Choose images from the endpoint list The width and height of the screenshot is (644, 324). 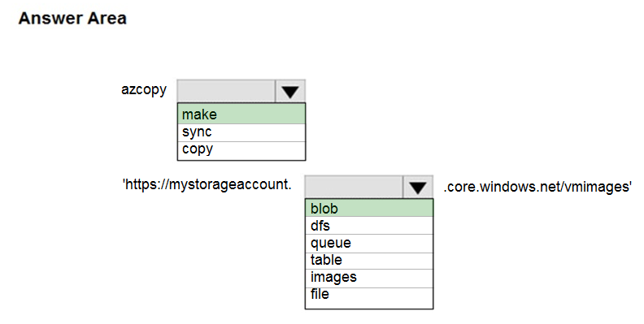[x=369, y=278]
